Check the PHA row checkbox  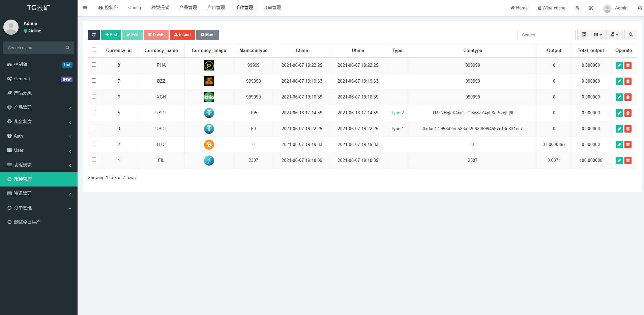pos(94,65)
